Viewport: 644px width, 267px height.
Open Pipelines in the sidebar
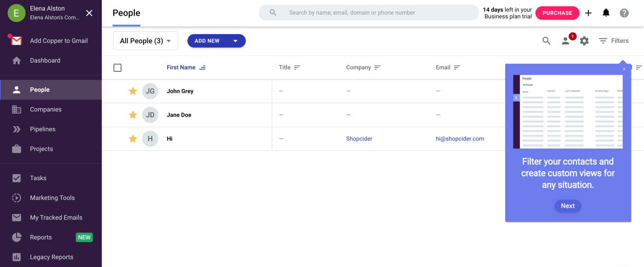pos(43,129)
